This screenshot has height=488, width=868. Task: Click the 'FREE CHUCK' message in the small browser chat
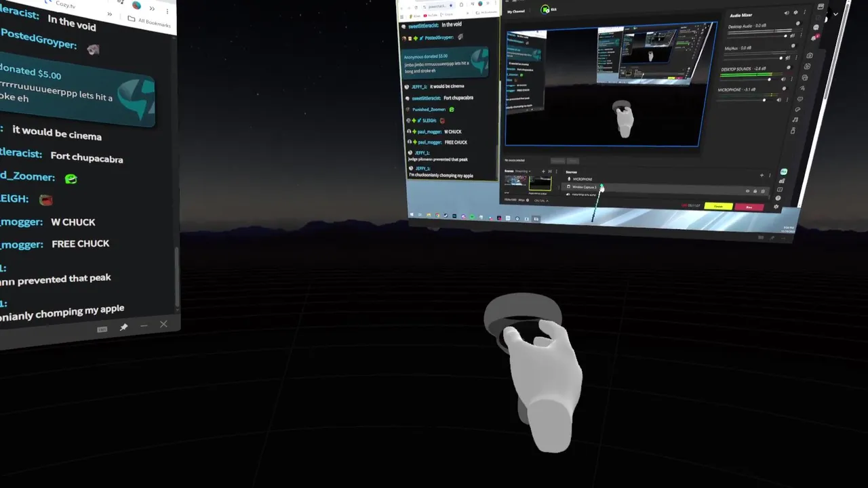tap(456, 142)
